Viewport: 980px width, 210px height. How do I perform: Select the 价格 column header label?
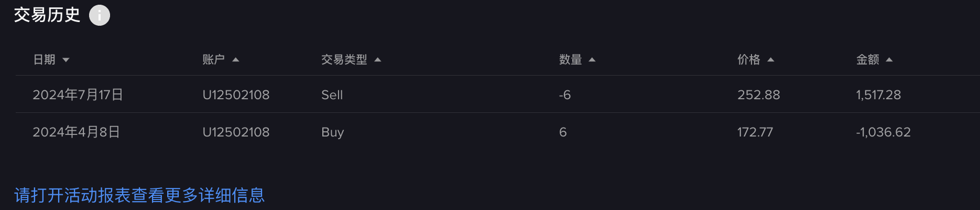pyautogui.click(x=749, y=60)
